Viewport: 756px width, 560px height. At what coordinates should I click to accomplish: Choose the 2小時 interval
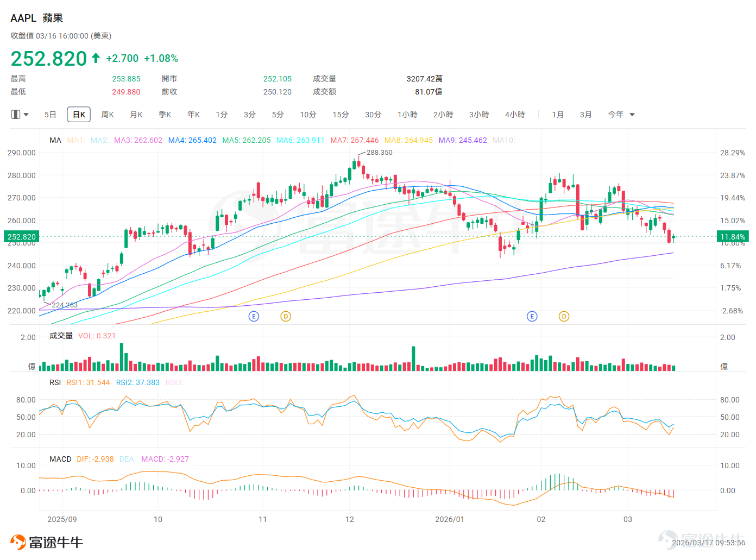tap(443, 115)
